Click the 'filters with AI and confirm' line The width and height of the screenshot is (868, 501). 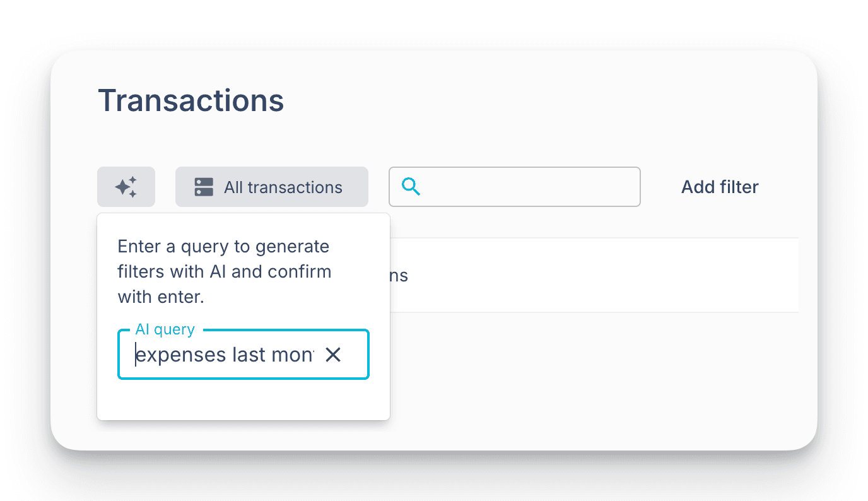(224, 272)
